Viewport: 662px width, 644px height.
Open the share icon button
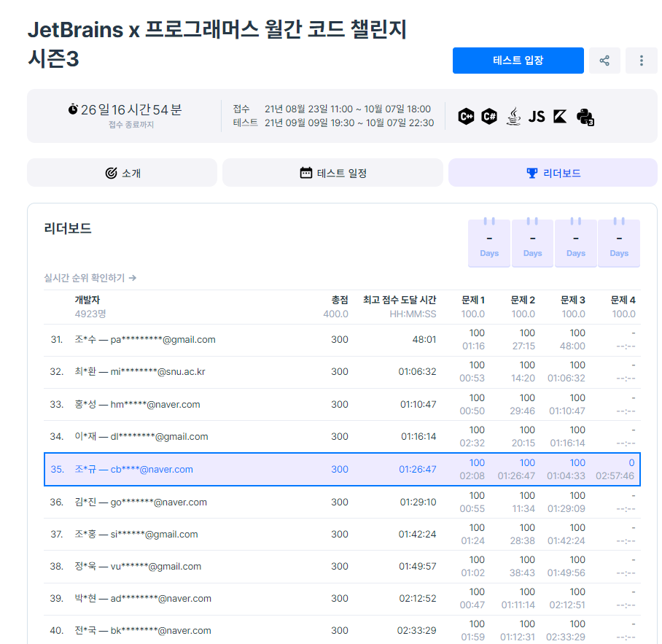click(604, 61)
